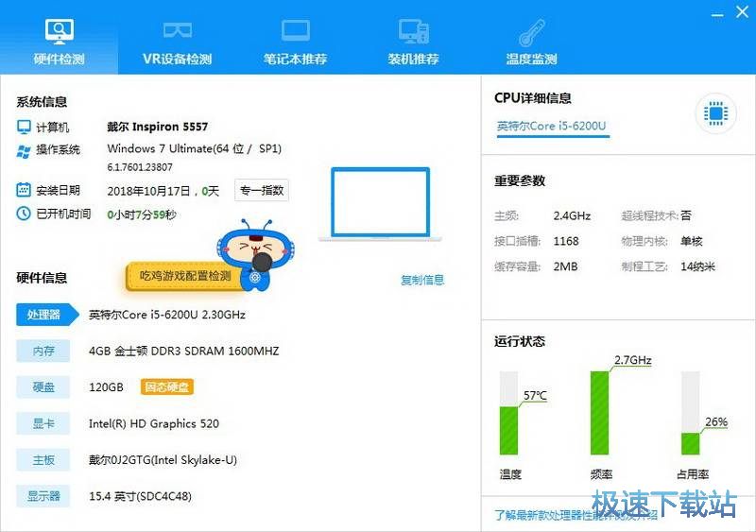Click the 占用率 usage bar

click(691, 413)
